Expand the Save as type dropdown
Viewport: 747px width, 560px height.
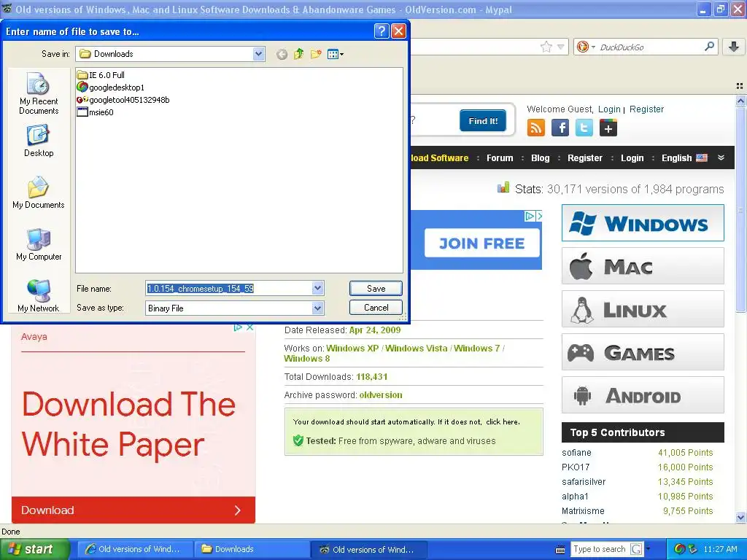[318, 308]
